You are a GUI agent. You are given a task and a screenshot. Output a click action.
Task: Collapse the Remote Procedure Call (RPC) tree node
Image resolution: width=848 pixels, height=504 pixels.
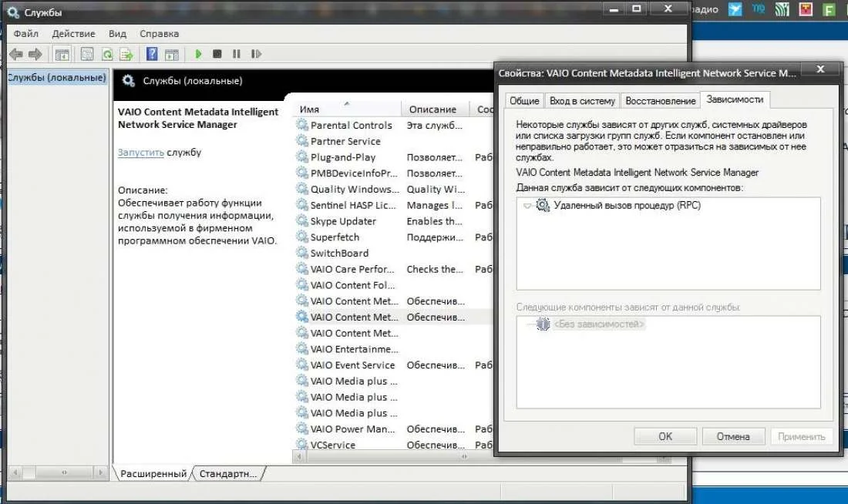coord(527,206)
